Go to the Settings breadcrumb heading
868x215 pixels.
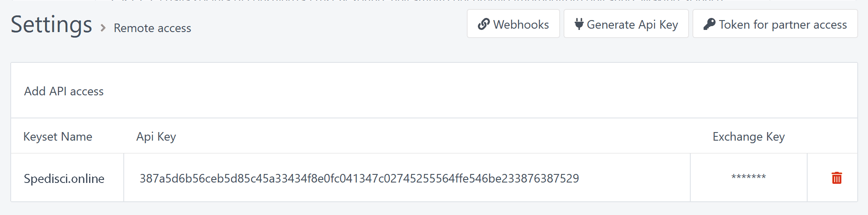click(51, 24)
